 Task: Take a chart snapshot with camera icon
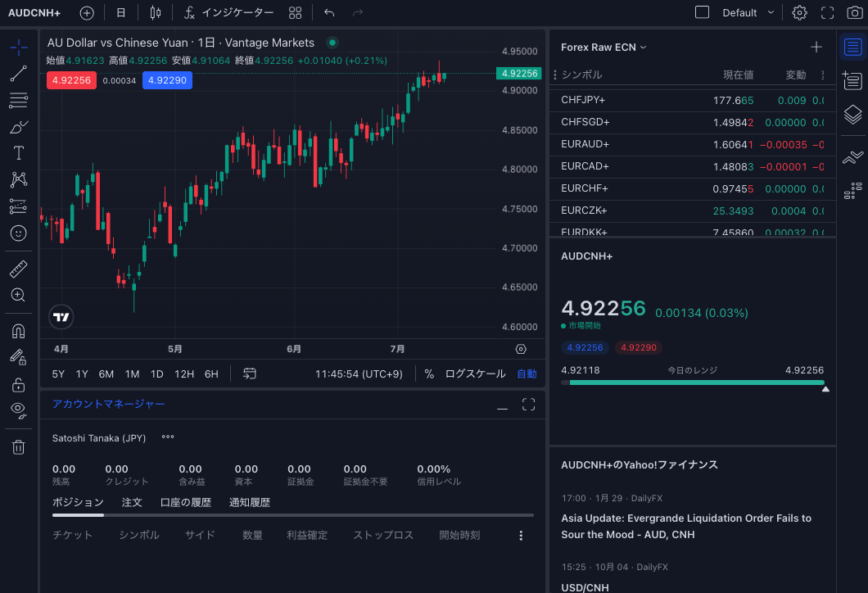point(855,13)
